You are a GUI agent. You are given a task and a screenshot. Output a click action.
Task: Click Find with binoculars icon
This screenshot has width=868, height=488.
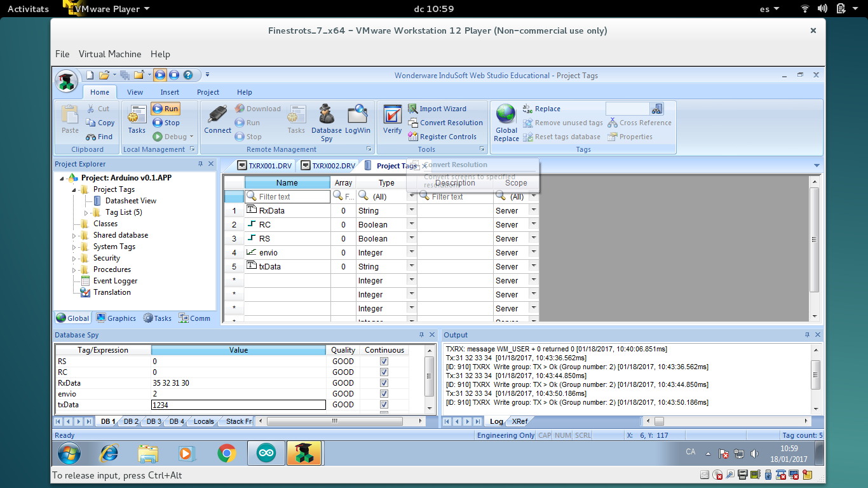pyautogui.click(x=100, y=137)
